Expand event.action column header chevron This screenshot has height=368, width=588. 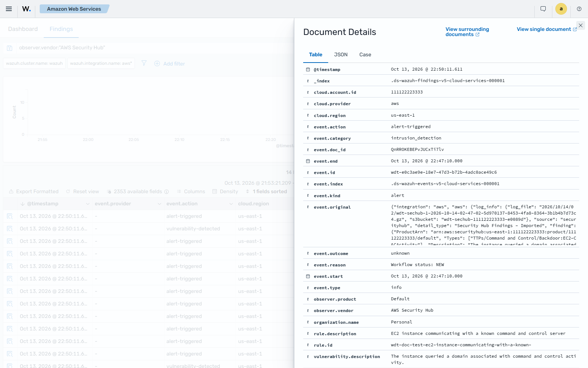point(231,204)
